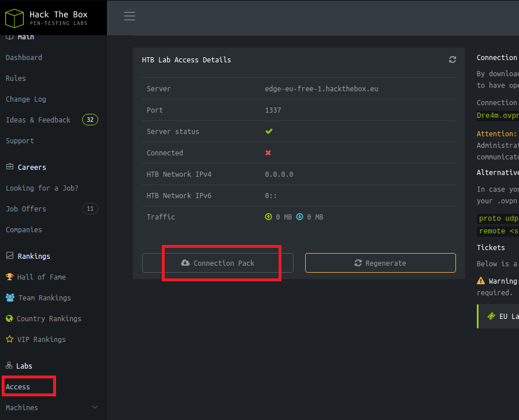
Task: Click the Regenerate button
Action: coord(380,263)
